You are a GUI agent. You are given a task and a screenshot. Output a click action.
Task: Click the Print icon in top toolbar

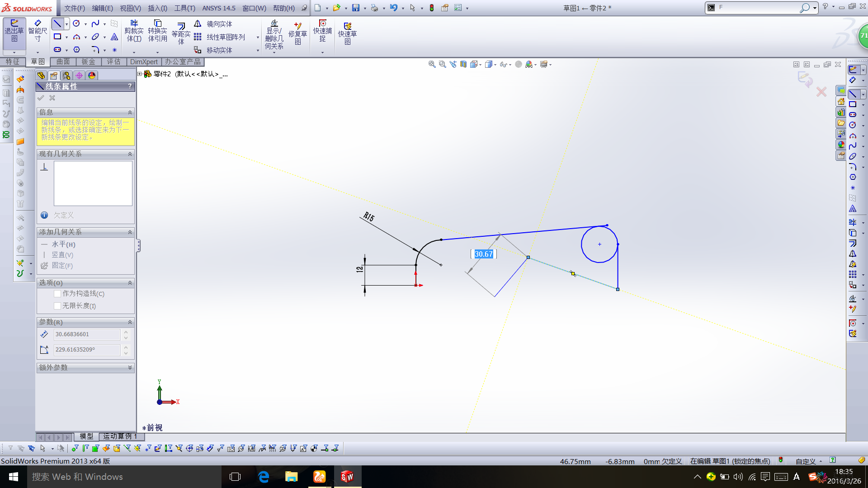[374, 8]
